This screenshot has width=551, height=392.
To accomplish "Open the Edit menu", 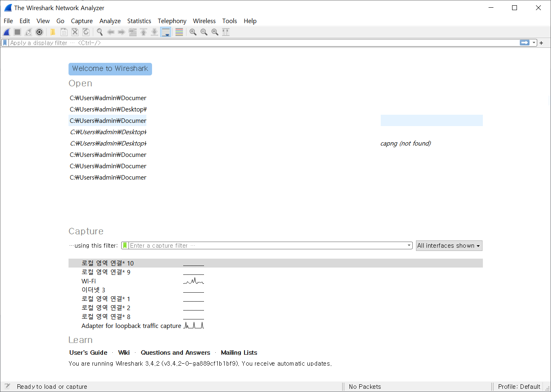I will [x=25, y=21].
